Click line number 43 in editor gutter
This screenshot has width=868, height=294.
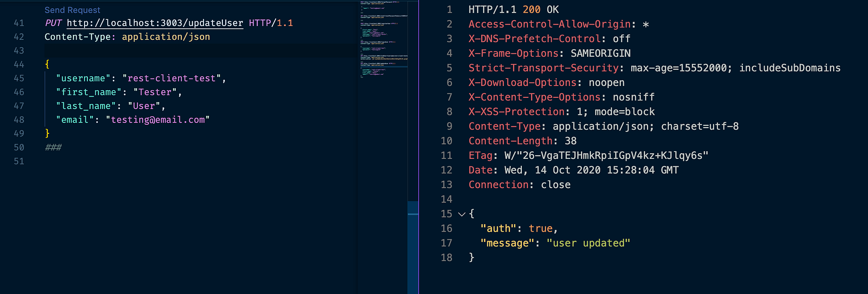[19, 51]
